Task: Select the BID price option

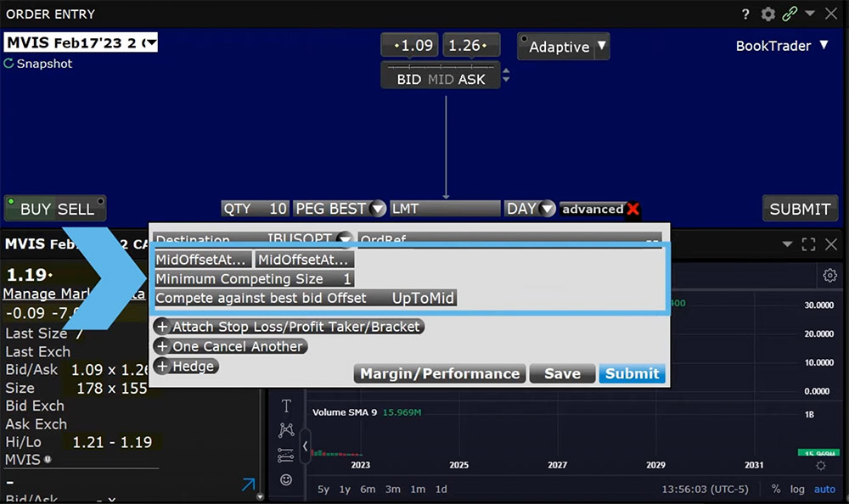Action: 409,80
